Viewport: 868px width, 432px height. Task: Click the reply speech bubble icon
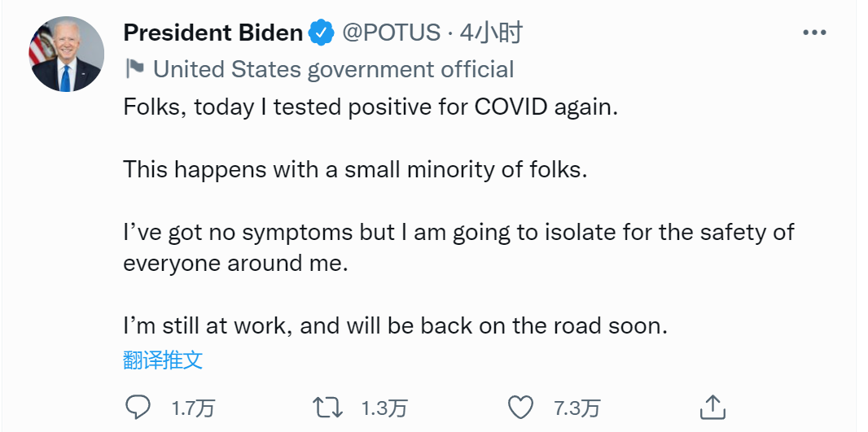coord(139,407)
